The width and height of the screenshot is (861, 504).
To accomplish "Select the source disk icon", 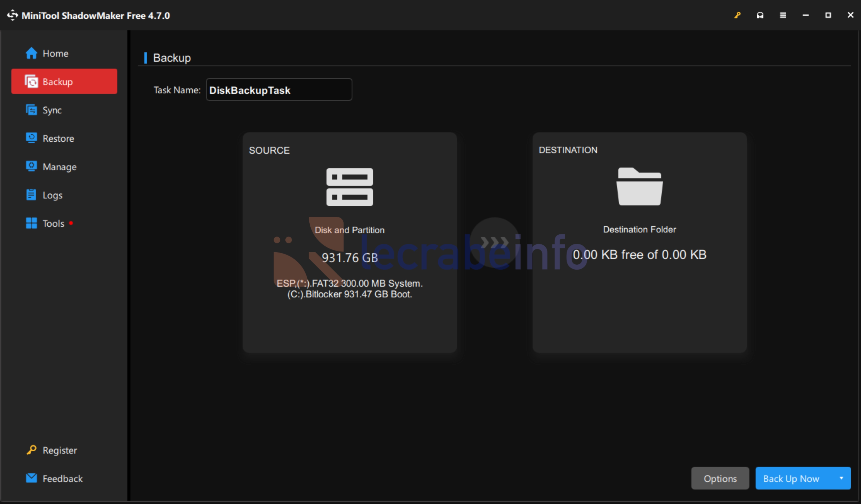I will pyautogui.click(x=349, y=187).
